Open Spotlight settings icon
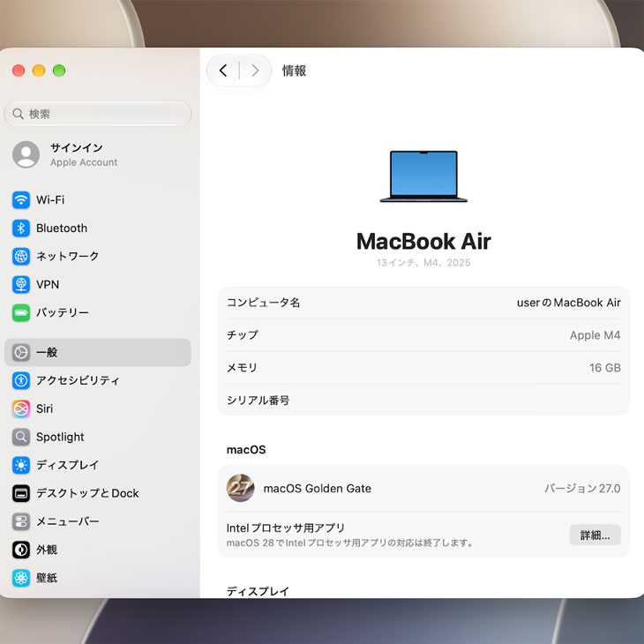This screenshot has height=644, width=644. [x=21, y=437]
